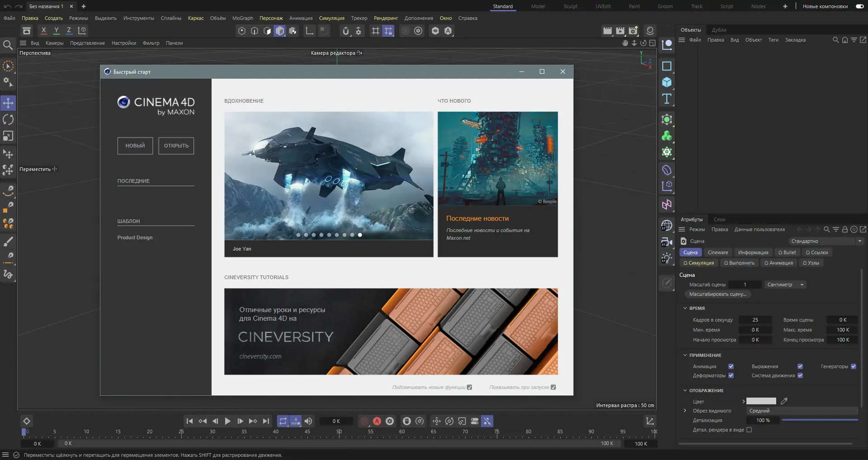The width and height of the screenshot is (868, 460).
Task: Click the 'НОВЫЙ' button in the Quick Start window
Action: [x=134, y=146]
